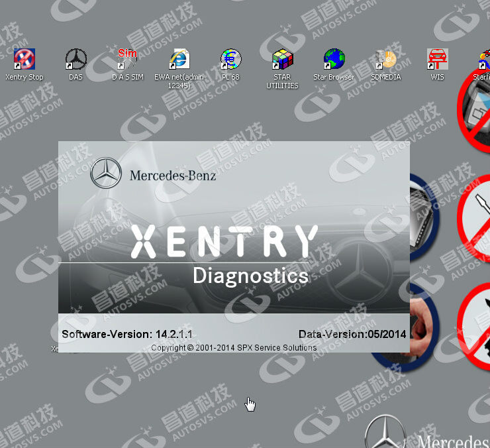490x448 pixels.
Task: Select the STAR UTILITIES label text
Action: point(282,82)
